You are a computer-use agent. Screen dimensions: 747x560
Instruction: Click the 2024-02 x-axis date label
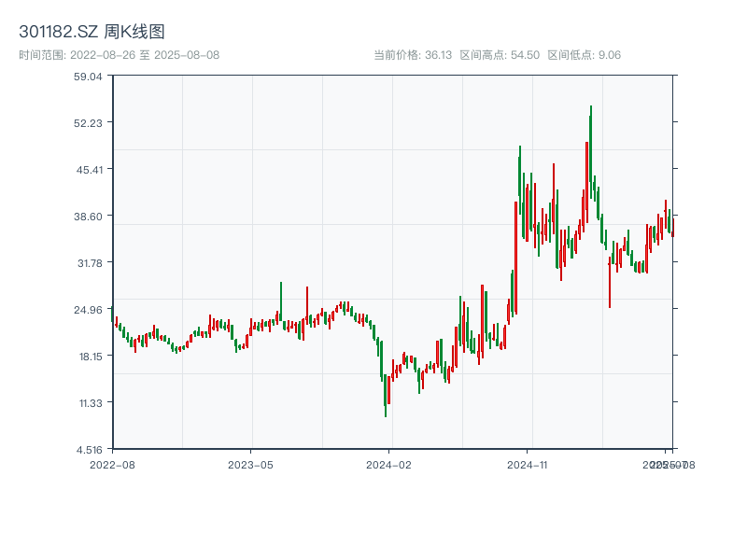tap(388, 464)
